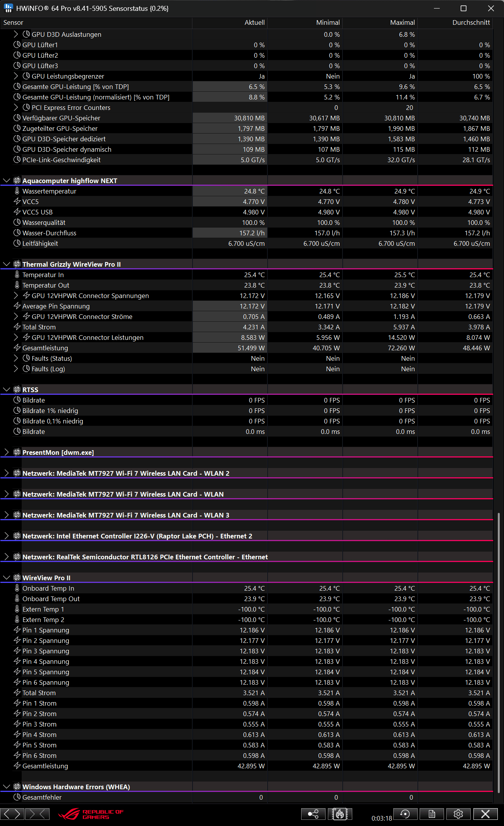Collapse the Thermal Grizzly WireView Pro II group

tap(7, 264)
